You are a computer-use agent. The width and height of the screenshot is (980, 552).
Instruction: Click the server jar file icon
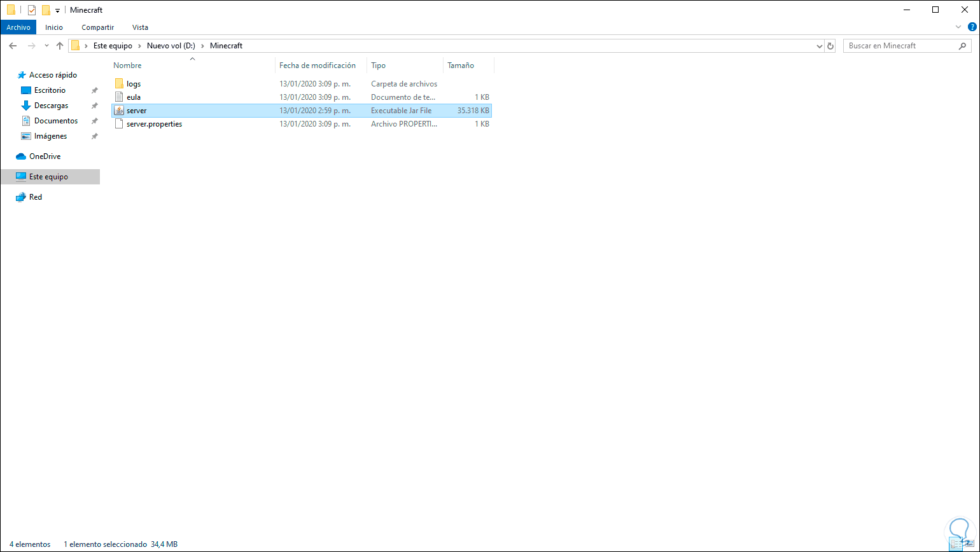tap(119, 111)
